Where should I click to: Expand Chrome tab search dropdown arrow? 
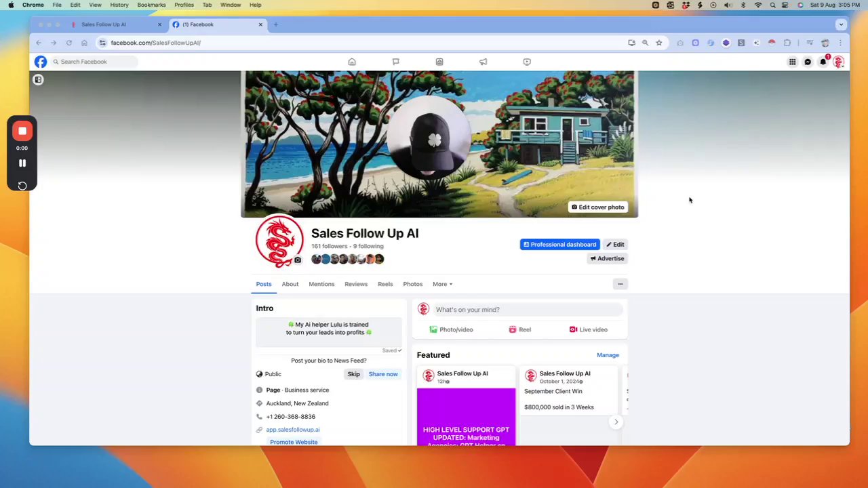tap(841, 24)
